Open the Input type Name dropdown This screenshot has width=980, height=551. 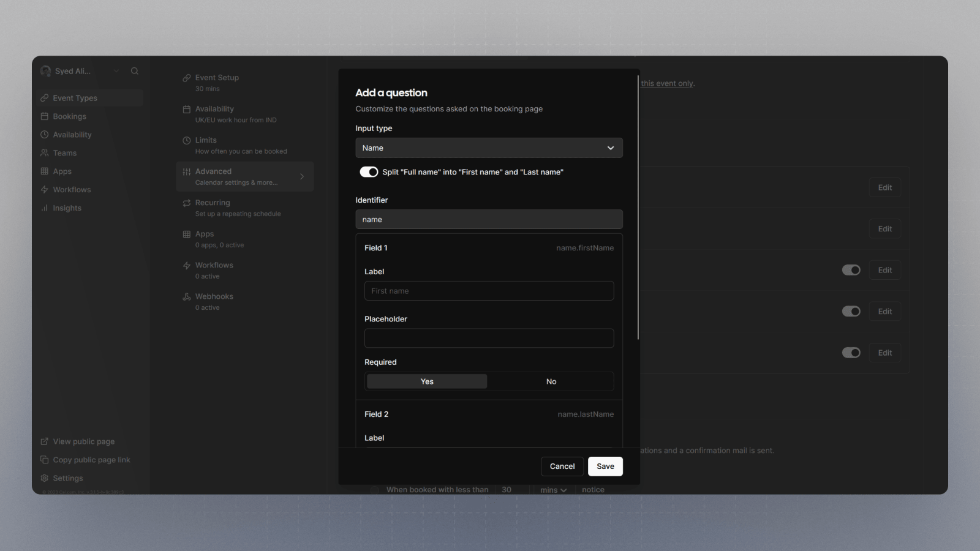(x=489, y=148)
